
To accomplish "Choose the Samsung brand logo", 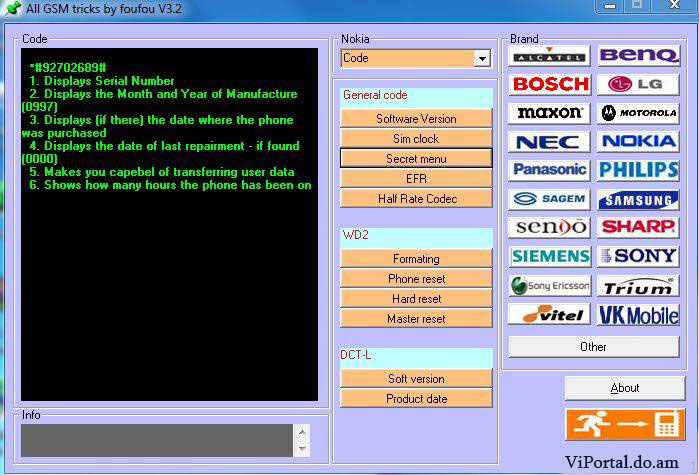I will point(638,199).
